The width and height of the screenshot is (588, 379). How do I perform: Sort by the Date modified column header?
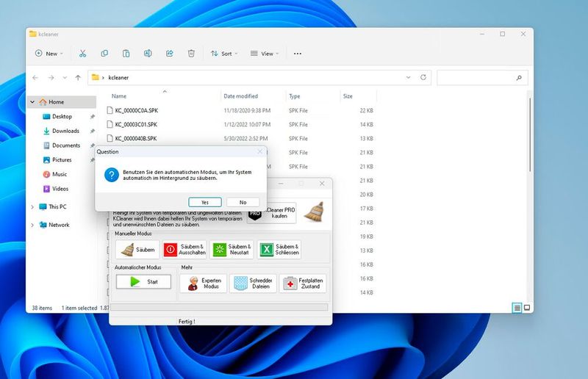tap(241, 96)
